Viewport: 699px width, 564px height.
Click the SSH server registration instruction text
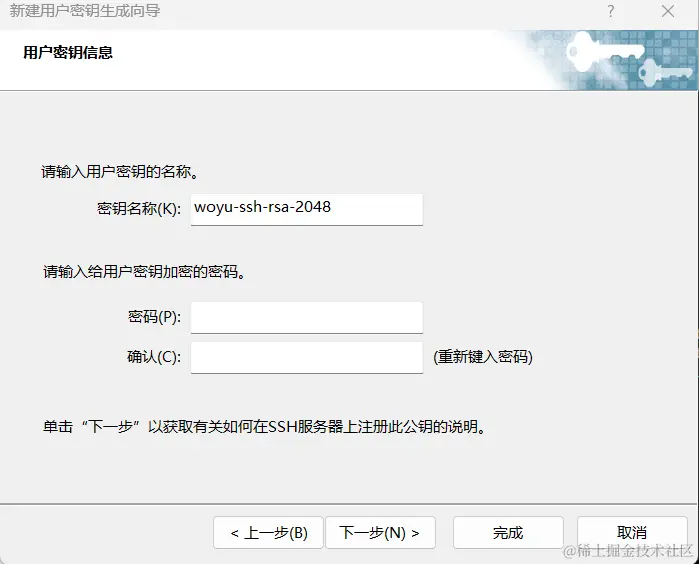(x=264, y=427)
